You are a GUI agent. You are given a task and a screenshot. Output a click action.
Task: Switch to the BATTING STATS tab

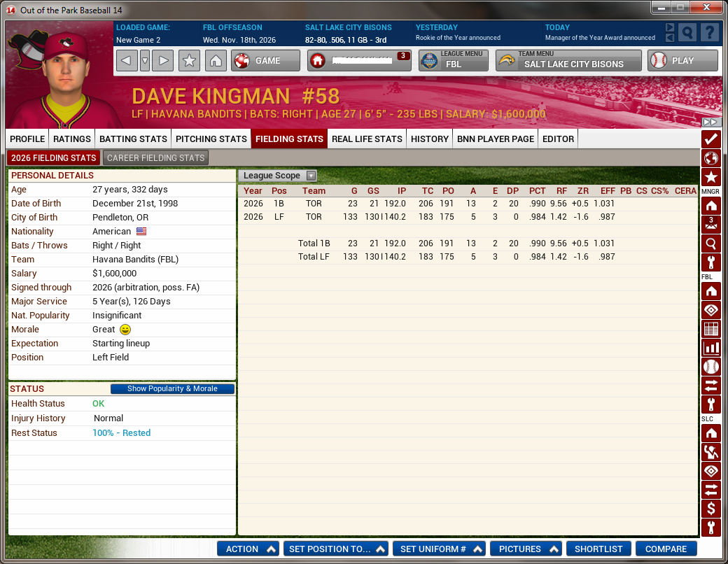(133, 139)
